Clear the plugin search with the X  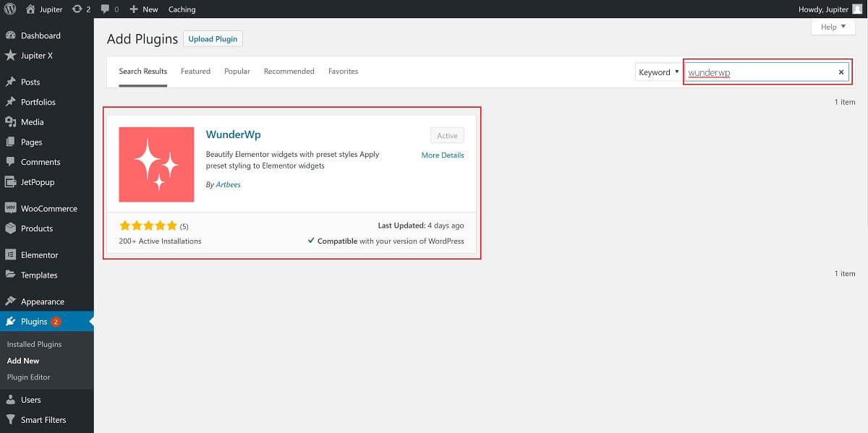pos(841,72)
